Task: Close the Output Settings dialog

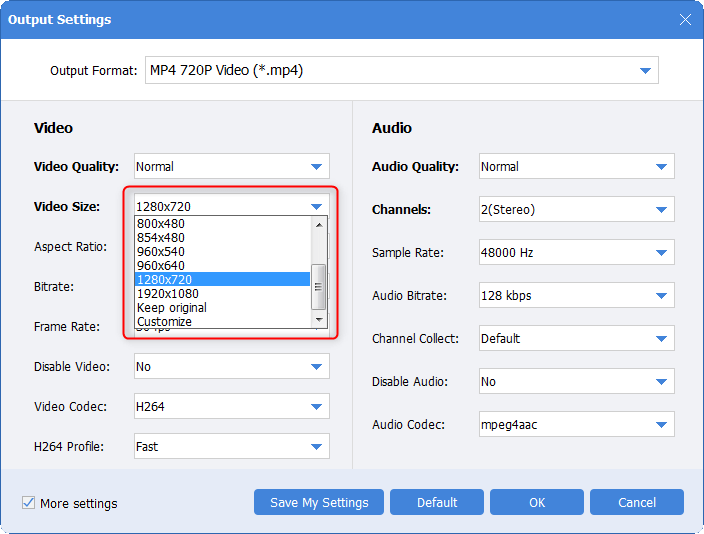Action: point(685,20)
